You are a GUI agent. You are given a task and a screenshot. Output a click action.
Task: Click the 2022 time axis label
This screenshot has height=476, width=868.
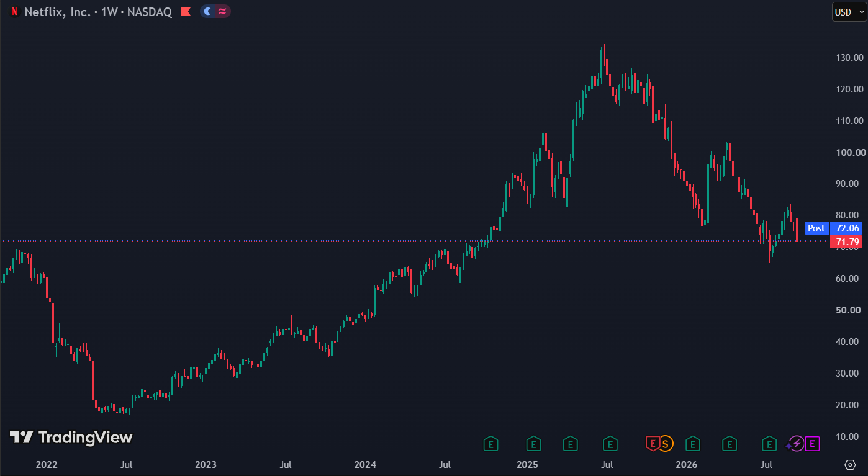coord(47,465)
